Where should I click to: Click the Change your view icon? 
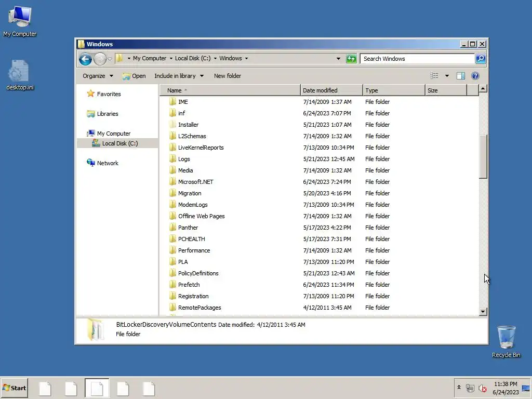coord(434,76)
